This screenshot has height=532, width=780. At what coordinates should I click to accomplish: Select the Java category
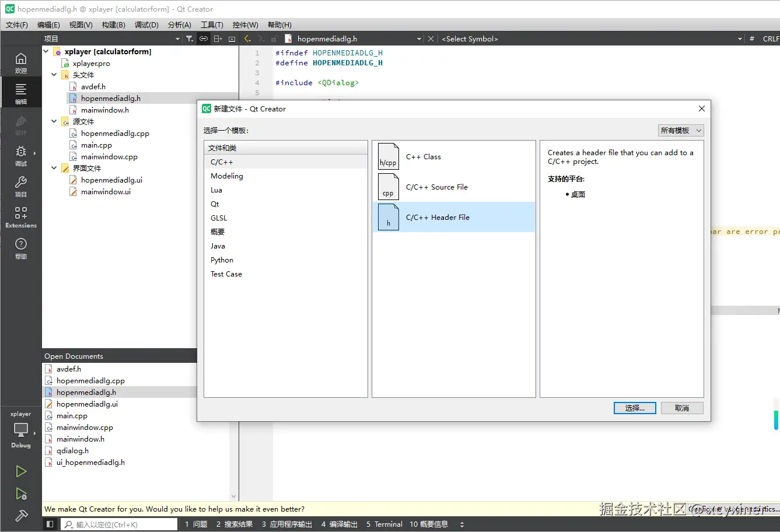(x=286, y=246)
